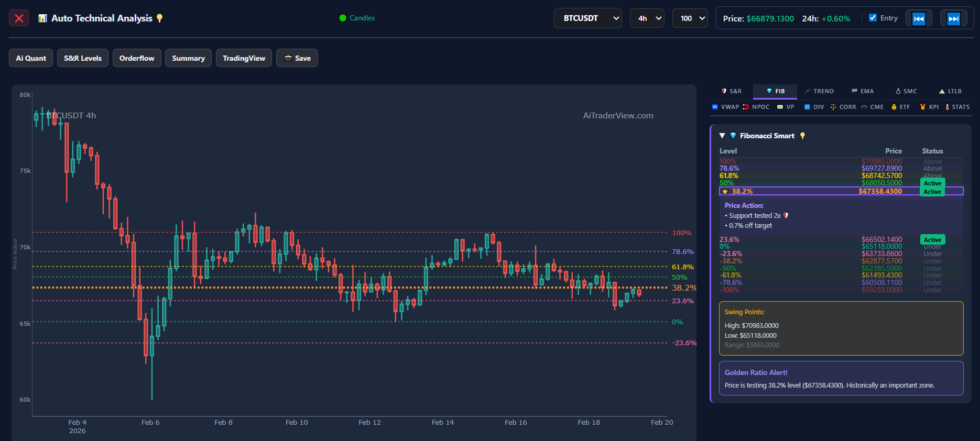This screenshot has height=441, width=980.
Task: Switch to the SMC tab
Action: click(906, 91)
